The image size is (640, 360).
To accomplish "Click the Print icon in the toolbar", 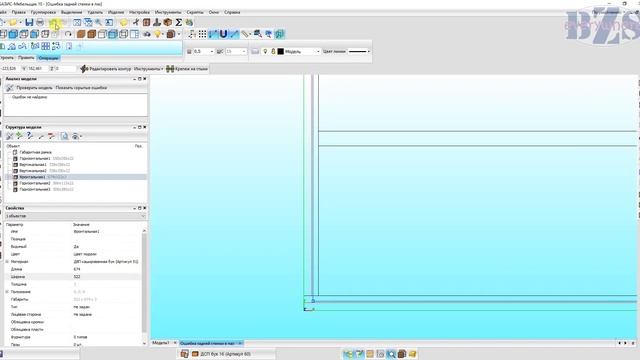I will coord(40,22).
